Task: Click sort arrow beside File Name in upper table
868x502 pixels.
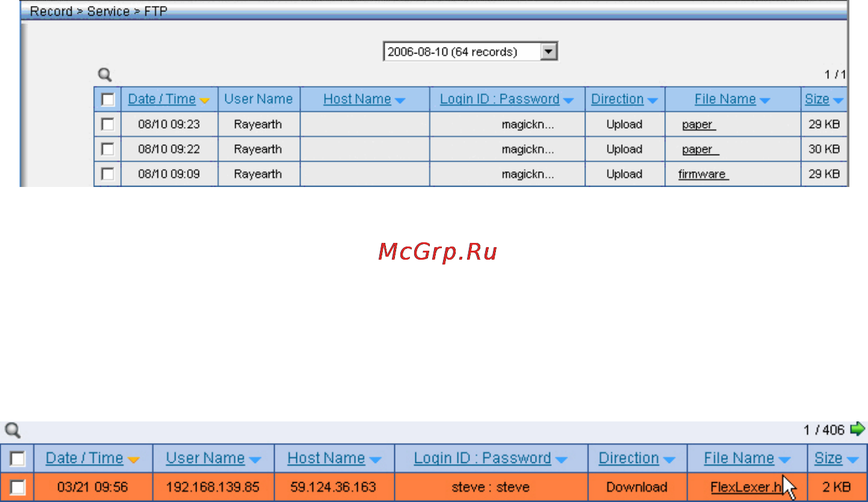Action: [765, 101]
